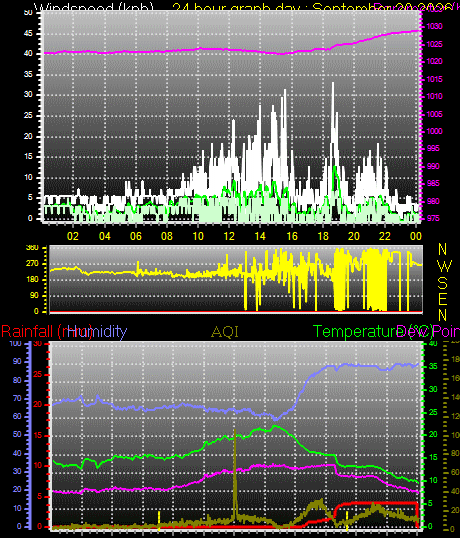Click hour label 00 on time axis

point(416,236)
